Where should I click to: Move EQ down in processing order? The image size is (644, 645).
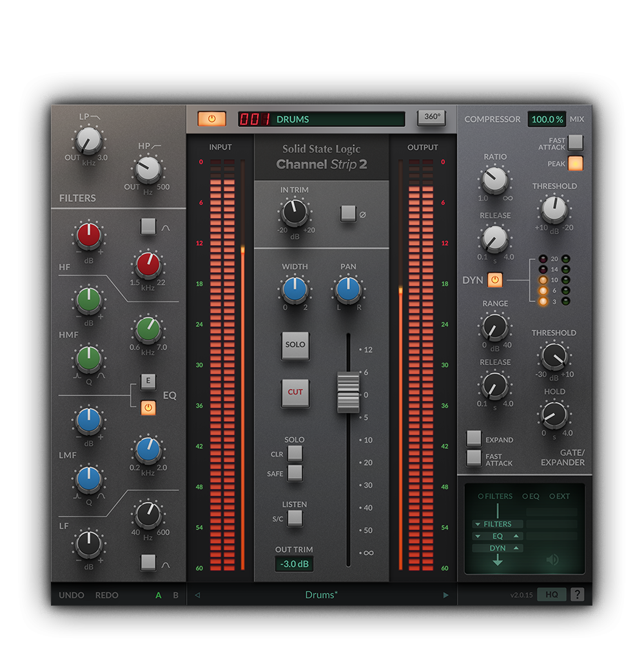pos(478,536)
